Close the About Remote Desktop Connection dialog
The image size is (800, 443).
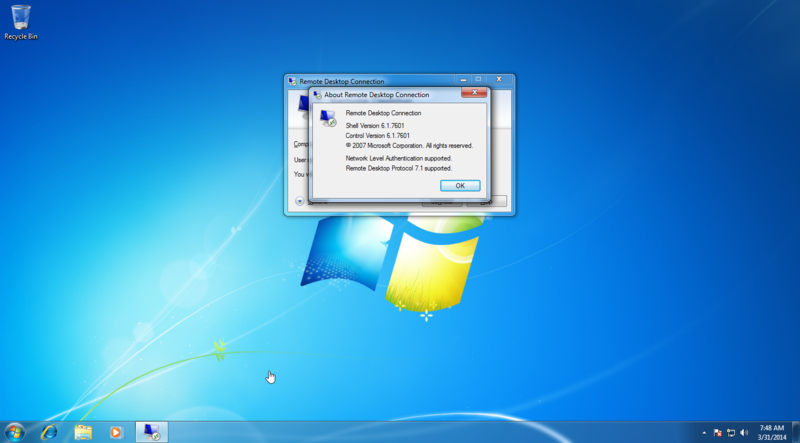474,92
